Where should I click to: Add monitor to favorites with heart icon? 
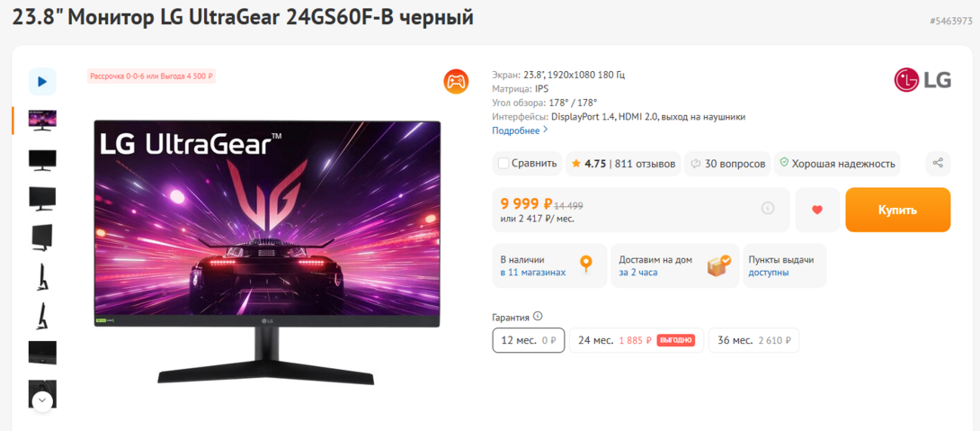point(817,211)
